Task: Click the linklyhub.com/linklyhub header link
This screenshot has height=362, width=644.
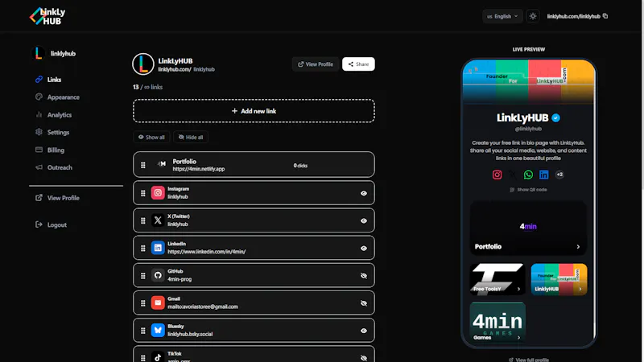Action: 573,16
